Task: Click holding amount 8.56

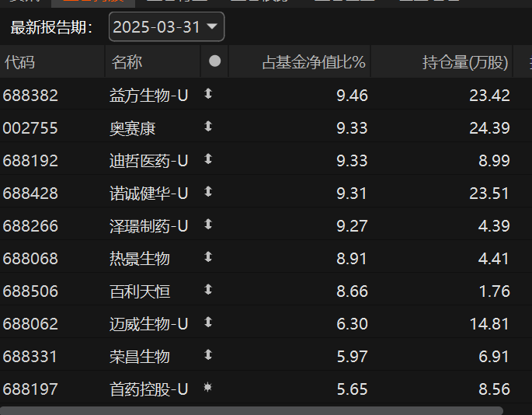Action: 494,389
